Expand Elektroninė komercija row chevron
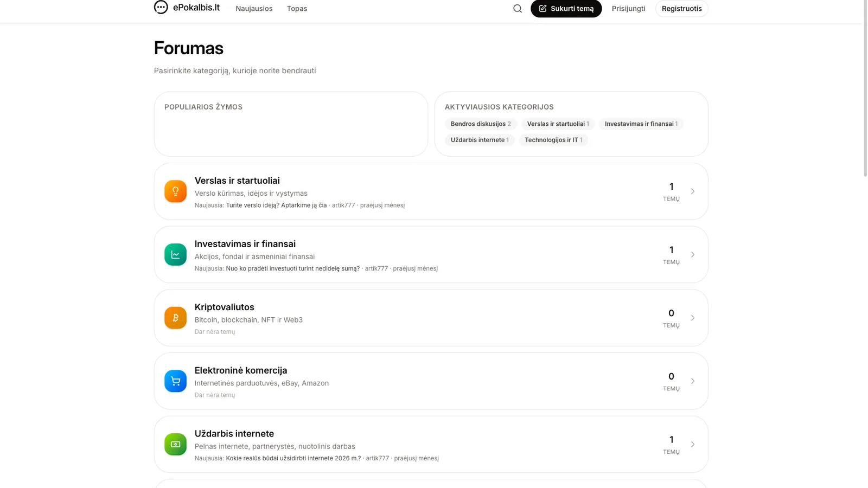Image resolution: width=868 pixels, height=488 pixels. [693, 381]
